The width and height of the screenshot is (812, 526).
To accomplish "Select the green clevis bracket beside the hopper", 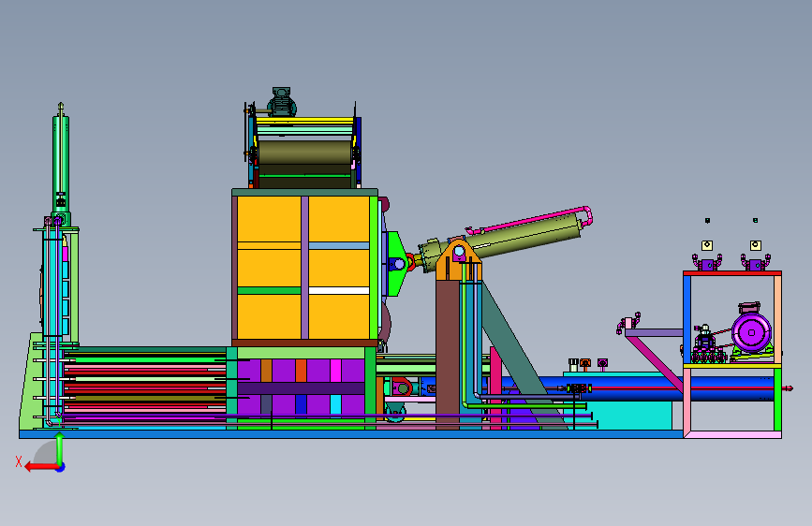I will click(x=398, y=264).
